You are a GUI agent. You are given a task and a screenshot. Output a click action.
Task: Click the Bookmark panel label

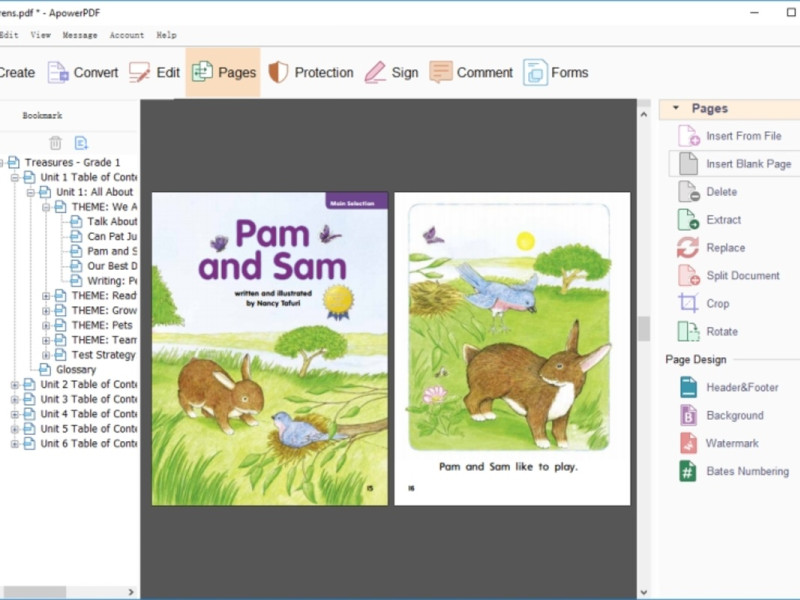(x=42, y=115)
